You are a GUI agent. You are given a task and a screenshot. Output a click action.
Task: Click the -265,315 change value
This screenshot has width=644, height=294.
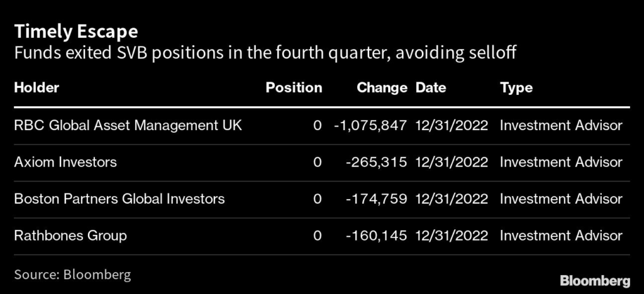coord(377,162)
